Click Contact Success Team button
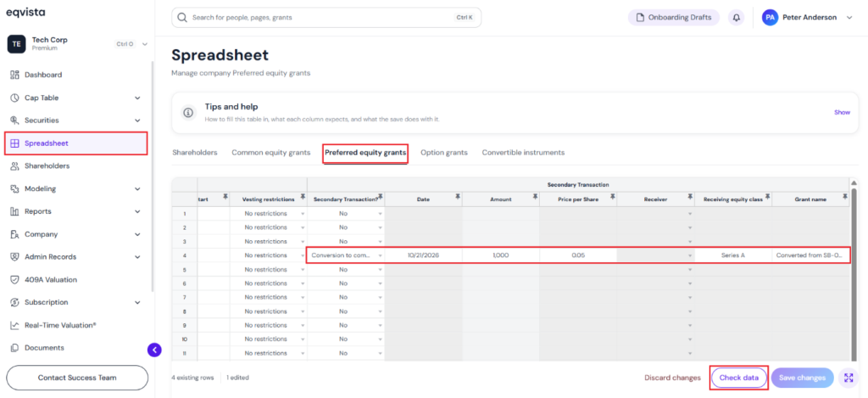Viewport: 868px width, 398px height. [x=77, y=378]
